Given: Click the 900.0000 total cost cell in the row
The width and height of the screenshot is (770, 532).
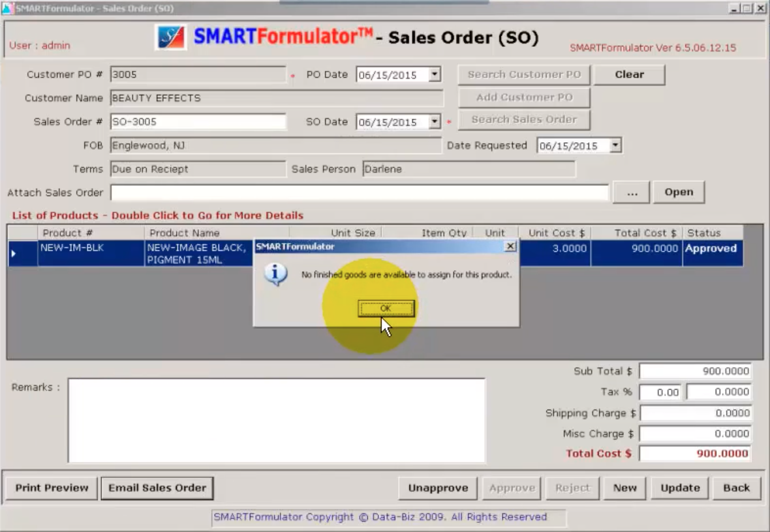Looking at the screenshot, I should pos(636,253).
